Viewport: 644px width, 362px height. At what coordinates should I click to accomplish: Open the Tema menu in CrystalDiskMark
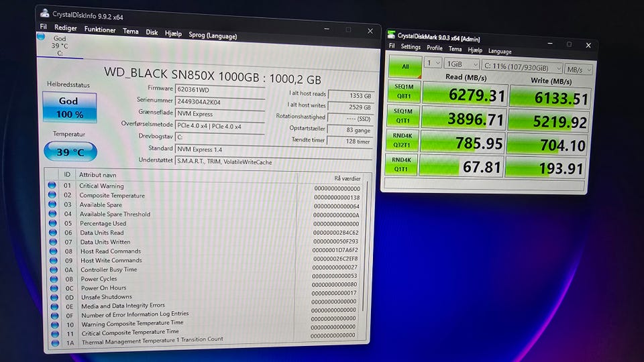(x=455, y=49)
